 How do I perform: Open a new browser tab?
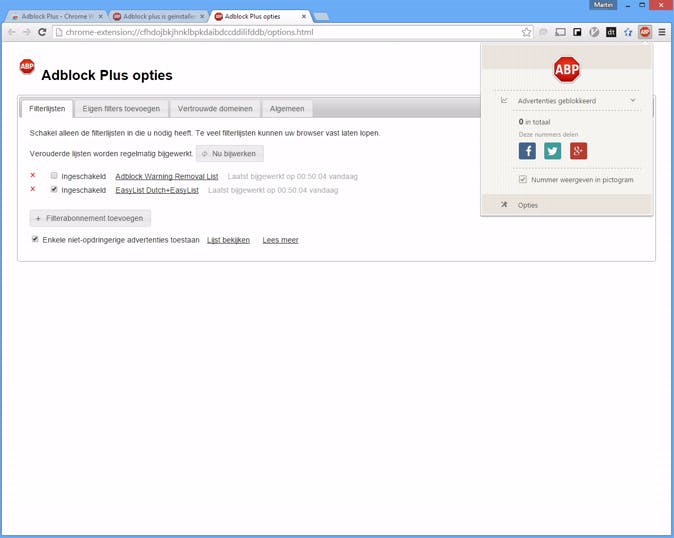click(322, 17)
